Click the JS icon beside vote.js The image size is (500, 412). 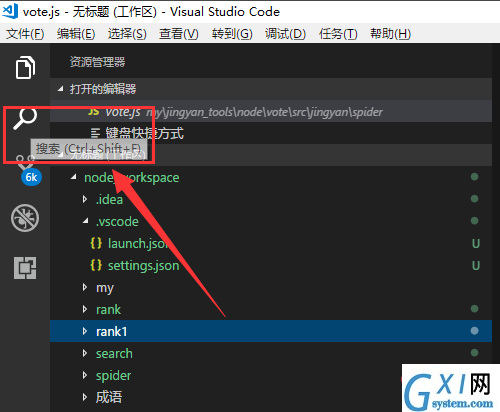(93, 112)
